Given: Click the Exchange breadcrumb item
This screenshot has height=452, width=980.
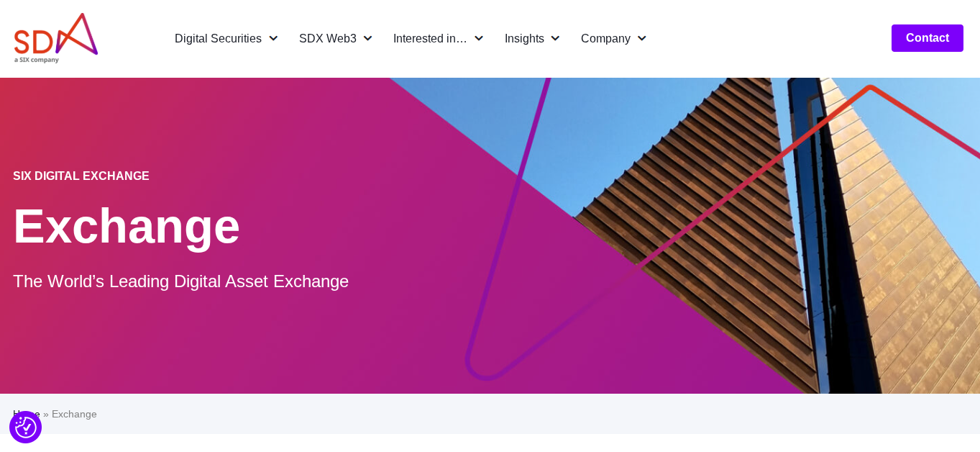Looking at the screenshot, I should 74,415.
